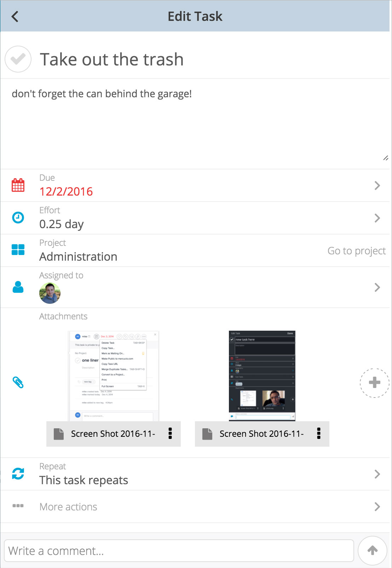392x568 pixels.
Task: Open Due date chevron
Action: coord(377,185)
